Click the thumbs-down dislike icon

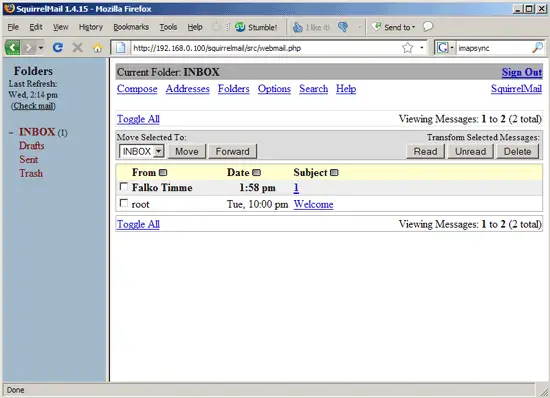(343, 27)
